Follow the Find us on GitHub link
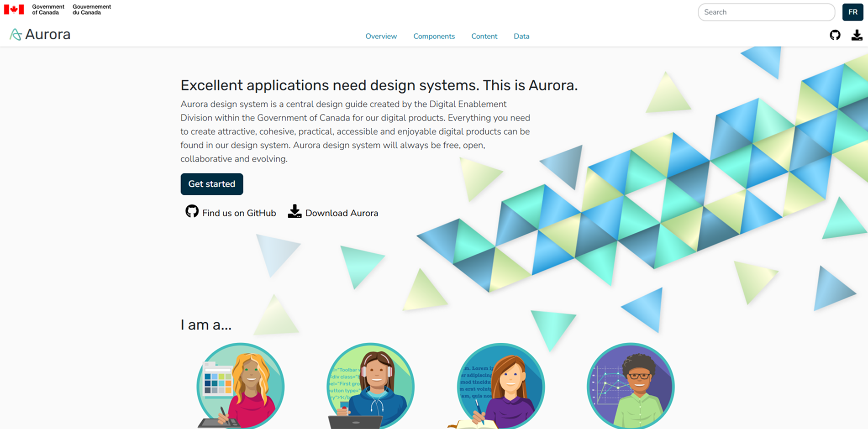 point(231,212)
